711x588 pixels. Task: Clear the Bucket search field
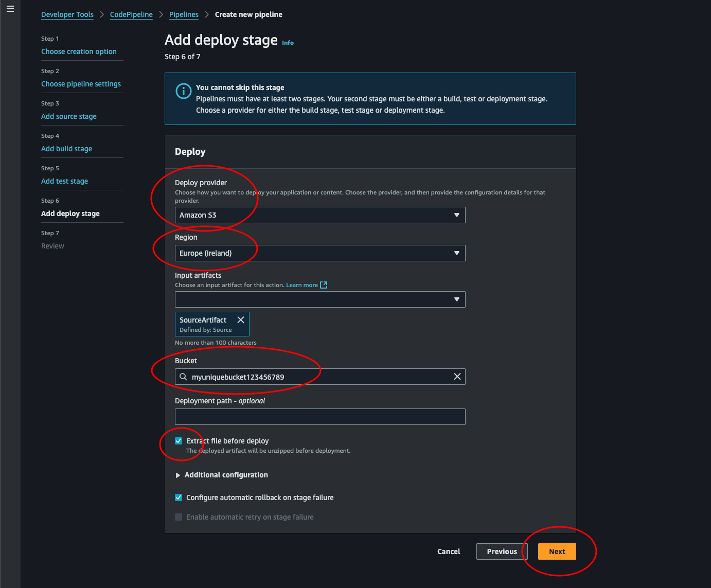click(x=457, y=377)
